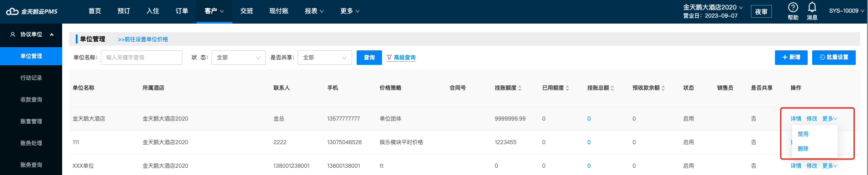Open the help question-mark icon
868x175 pixels.
(793, 7)
